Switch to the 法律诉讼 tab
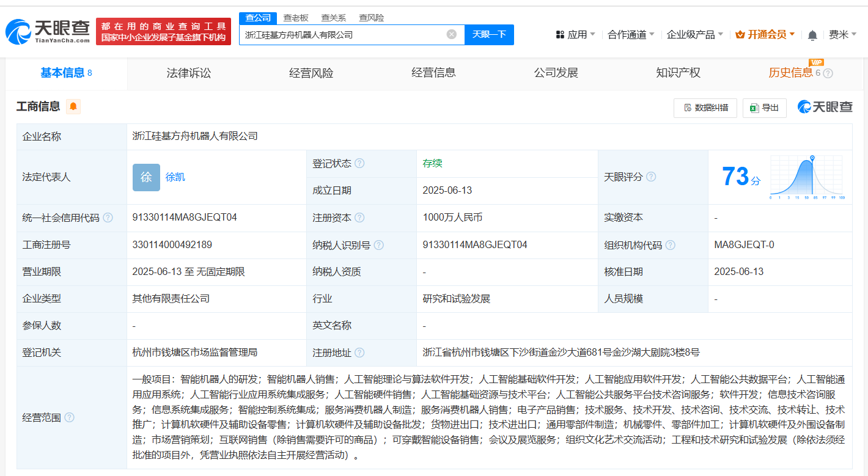 click(189, 73)
